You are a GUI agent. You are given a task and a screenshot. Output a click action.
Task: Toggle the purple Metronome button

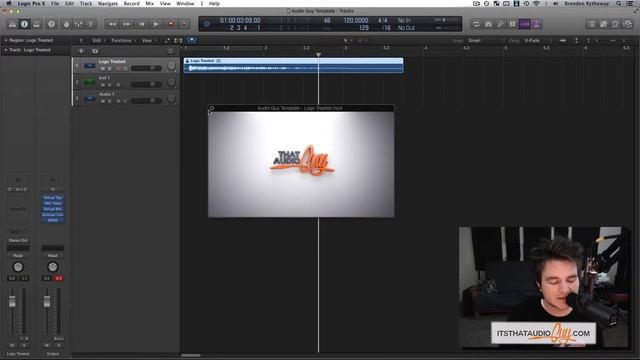(536, 24)
